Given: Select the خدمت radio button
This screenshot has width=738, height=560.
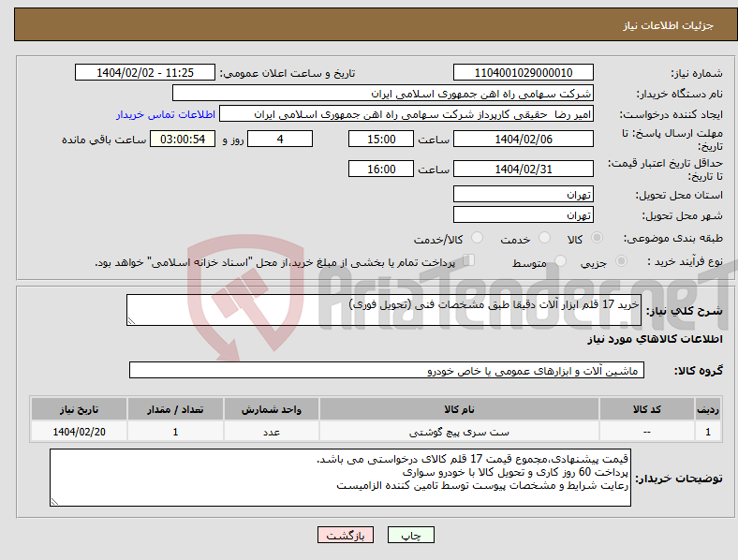Looking at the screenshot, I should coord(544,238).
